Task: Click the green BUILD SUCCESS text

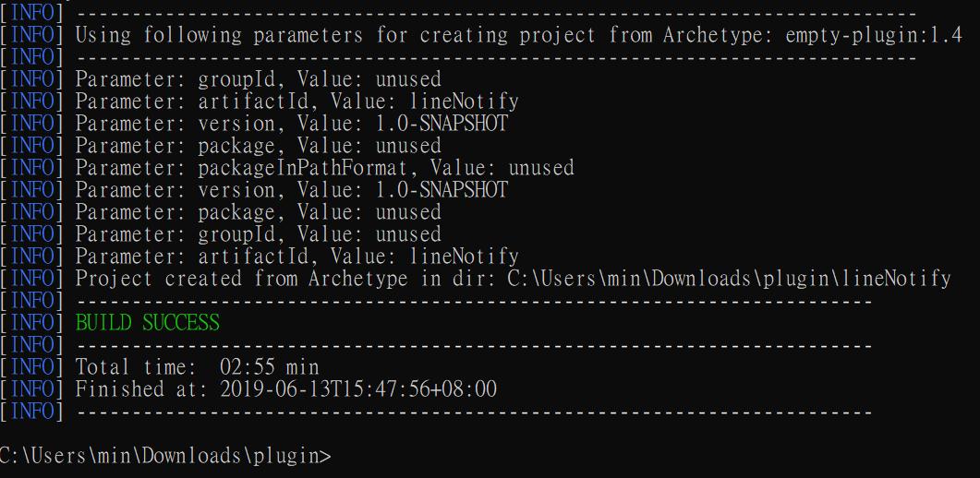Action: [x=148, y=323]
